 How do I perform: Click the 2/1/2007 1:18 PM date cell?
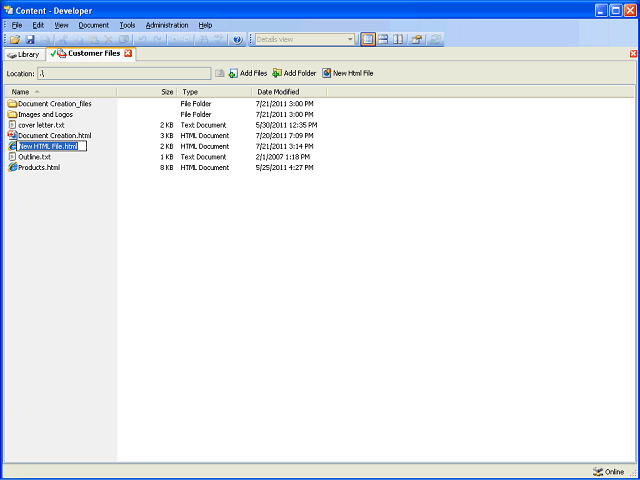click(283, 157)
